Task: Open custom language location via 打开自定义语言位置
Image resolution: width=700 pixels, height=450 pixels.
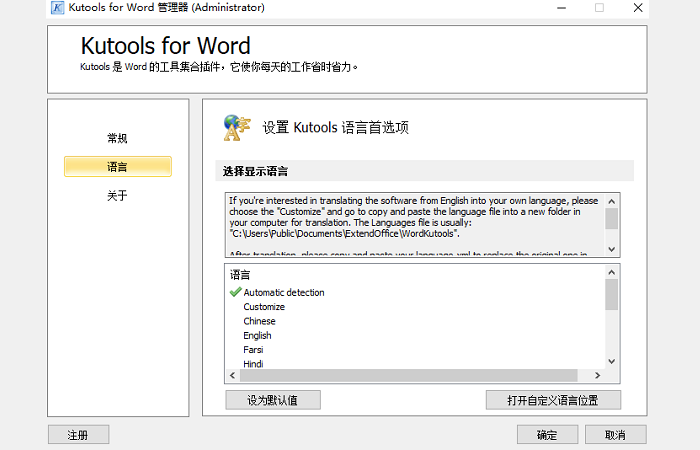Action: [x=553, y=400]
